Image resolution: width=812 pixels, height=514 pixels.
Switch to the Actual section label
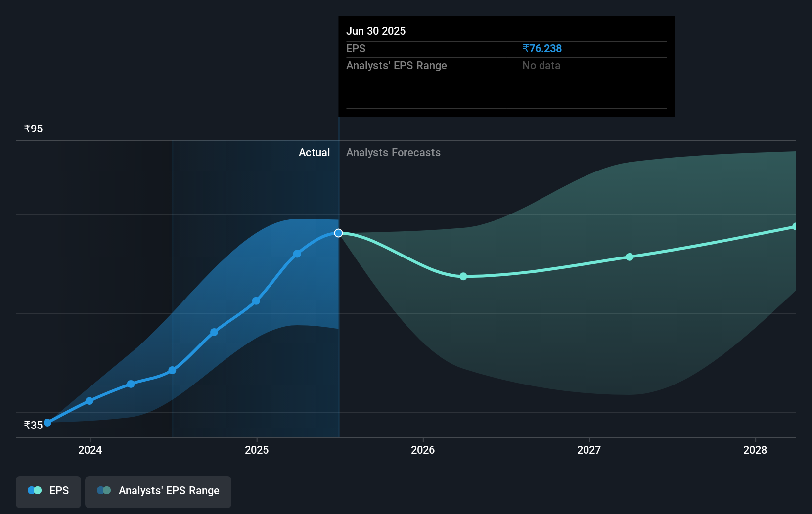pos(314,152)
